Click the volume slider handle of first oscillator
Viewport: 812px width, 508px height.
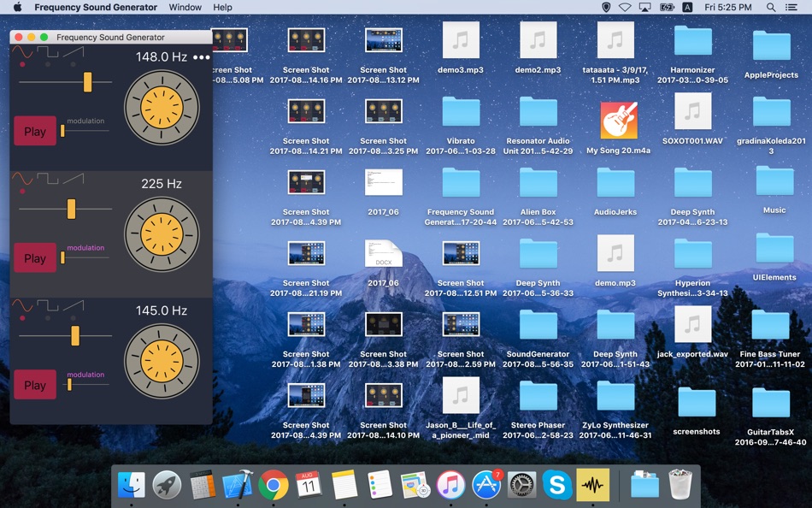87,82
